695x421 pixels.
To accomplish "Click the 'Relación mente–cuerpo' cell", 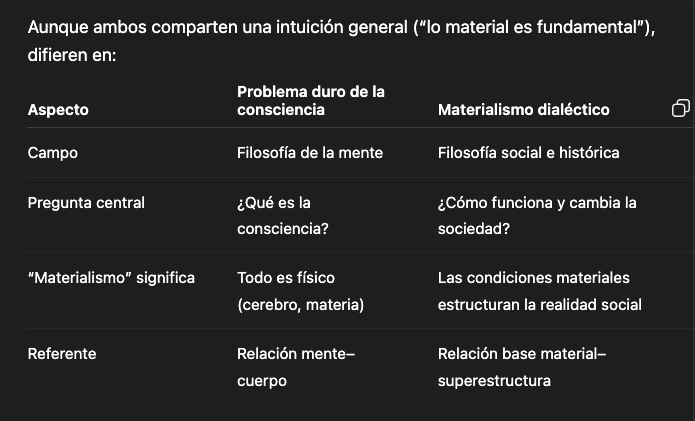I will (296, 367).
